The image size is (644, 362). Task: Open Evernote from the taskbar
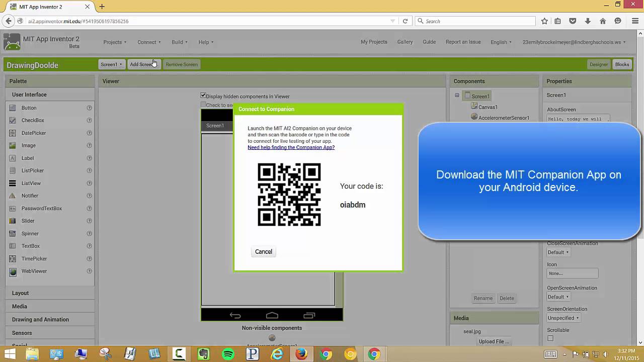(x=203, y=354)
